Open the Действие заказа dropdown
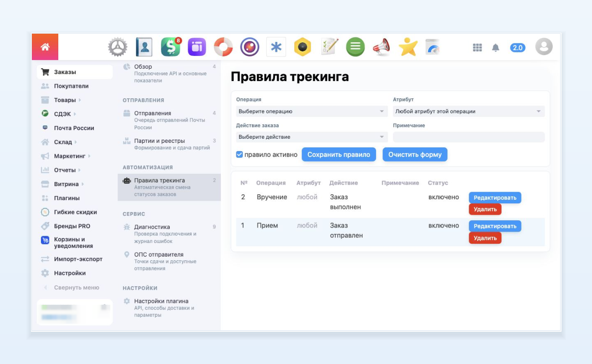Image resolution: width=592 pixels, height=364 pixels. [312, 137]
